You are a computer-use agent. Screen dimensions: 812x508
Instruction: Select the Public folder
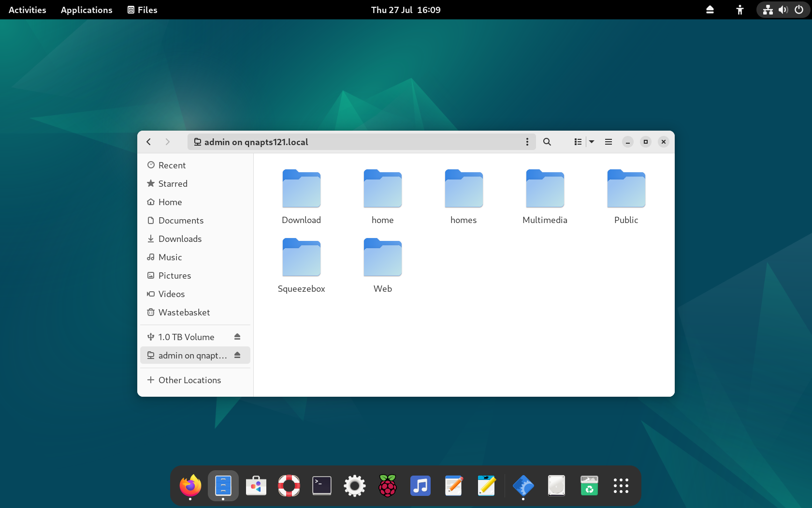tap(626, 197)
